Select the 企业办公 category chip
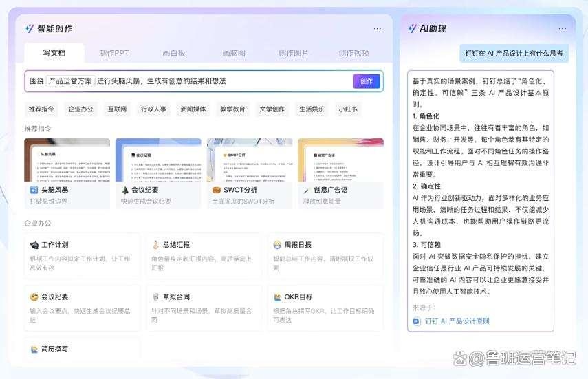 80,109
